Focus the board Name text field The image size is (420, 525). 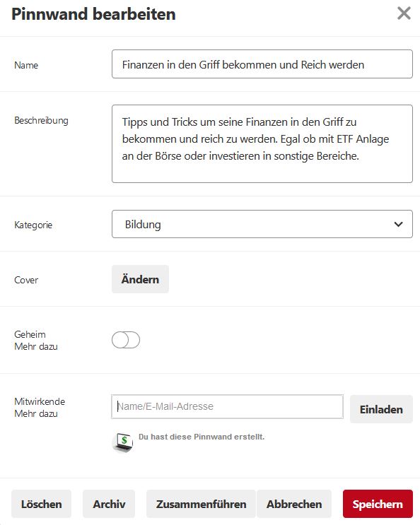pyautogui.click(x=262, y=64)
